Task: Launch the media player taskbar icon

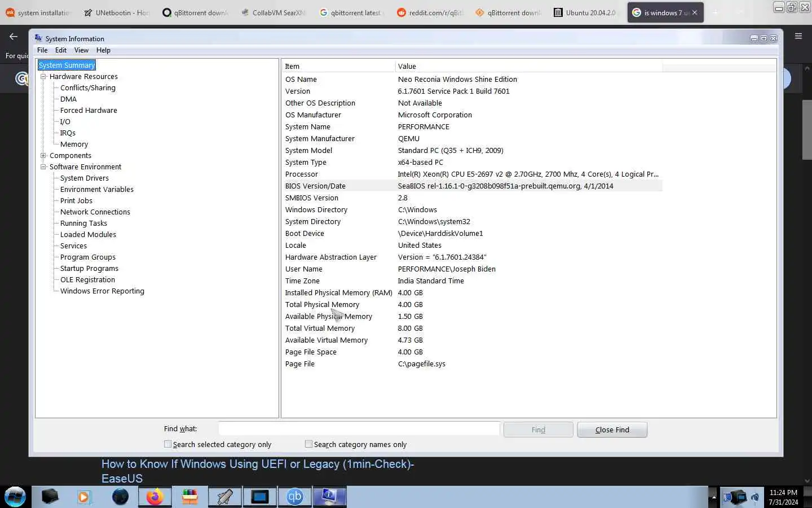Action: 84,497
